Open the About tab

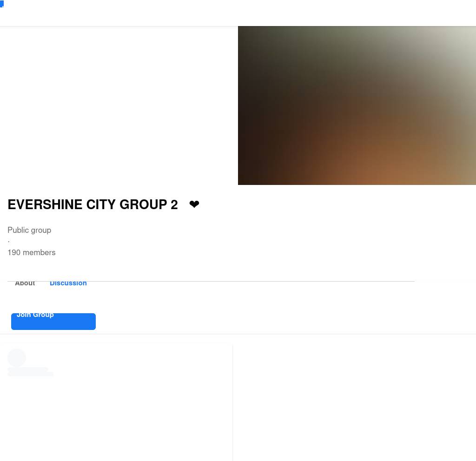tap(25, 283)
